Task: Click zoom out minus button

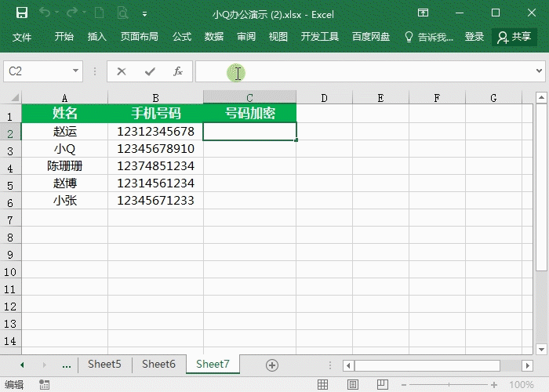Action: (404, 385)
